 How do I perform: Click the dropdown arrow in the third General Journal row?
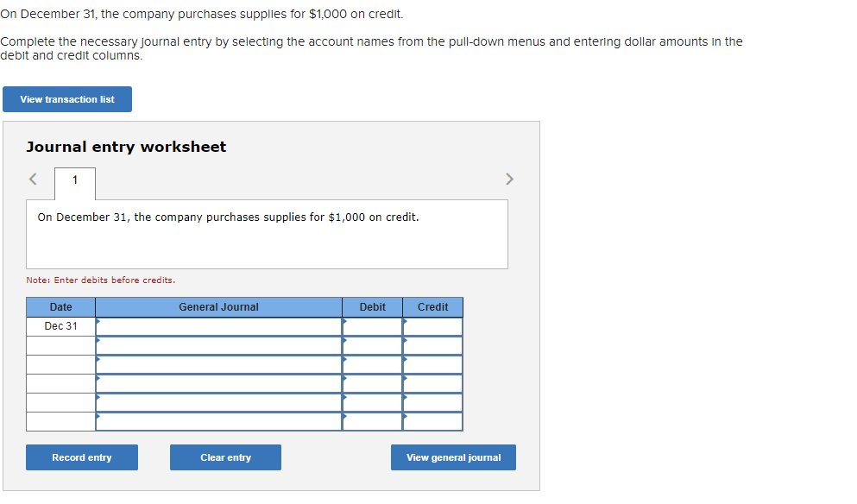click(100, 359)
